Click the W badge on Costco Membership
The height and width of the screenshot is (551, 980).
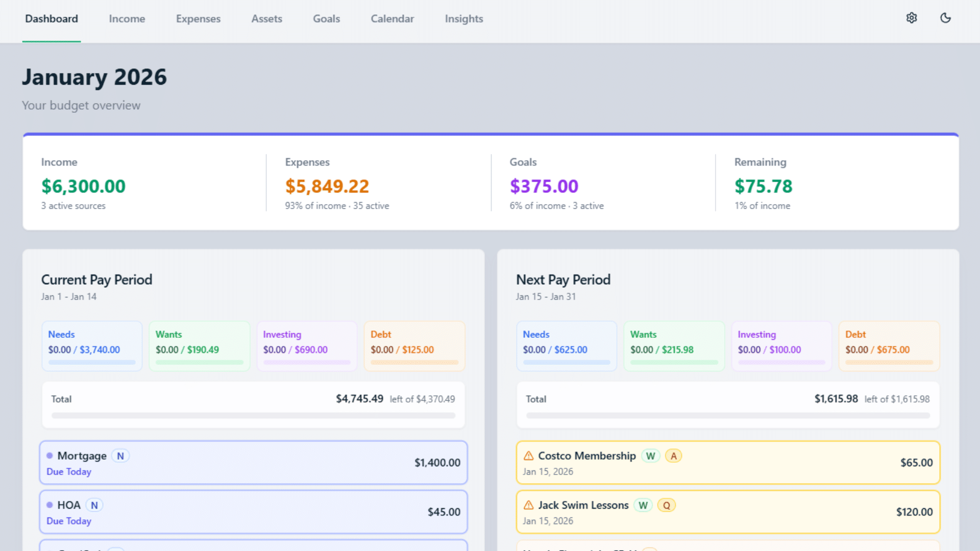click(x=650, y=456)
